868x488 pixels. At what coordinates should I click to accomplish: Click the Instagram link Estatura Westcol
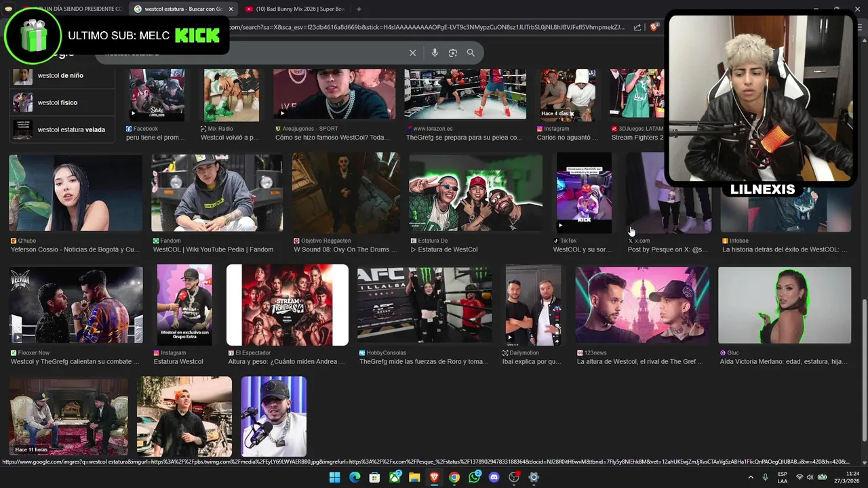pos(178,362)
